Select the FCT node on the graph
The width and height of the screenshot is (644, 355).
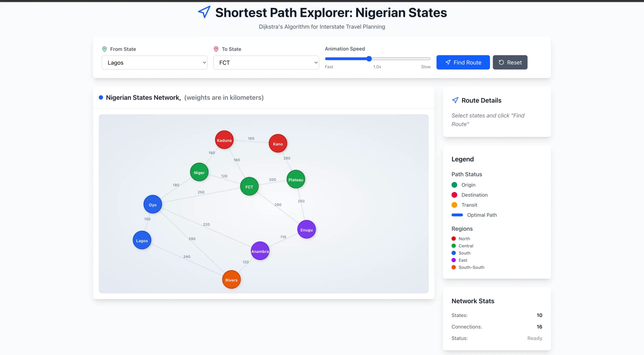click(249, 186)
